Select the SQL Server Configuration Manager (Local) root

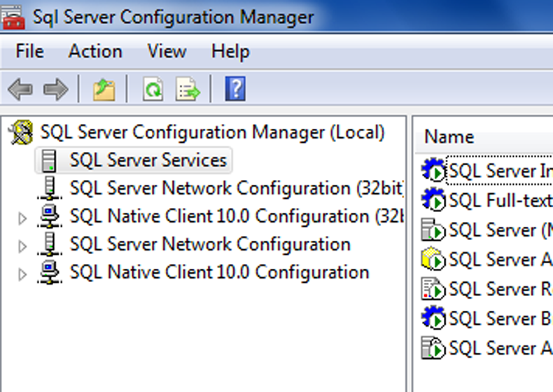click(212, 132)
